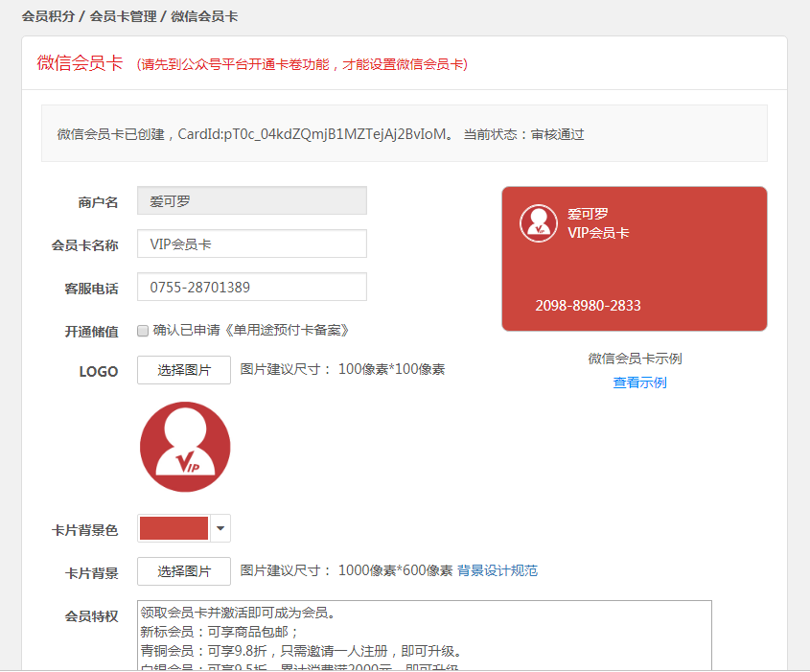Go to 会员积分 in the breadcrumb
The width and height of the screenshot is (810, 672).
[48, 16]
